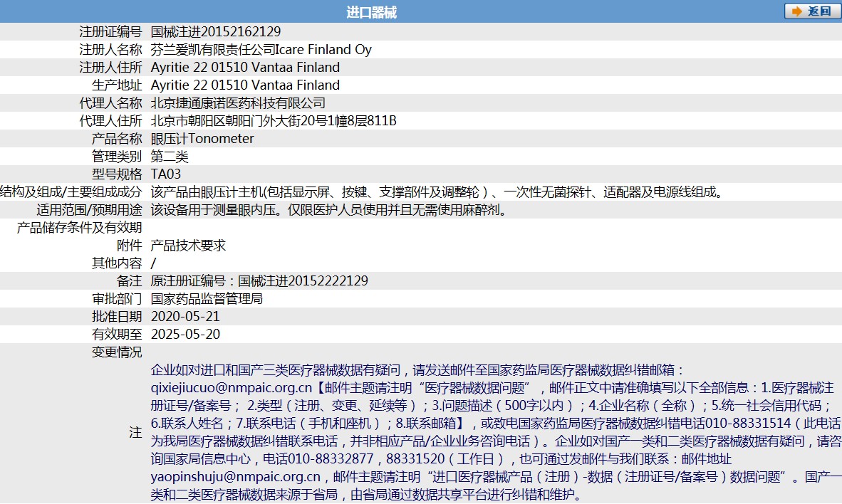842x504 pixels.
Task: Click the label 代理人住所
Action: click(110, 120)
